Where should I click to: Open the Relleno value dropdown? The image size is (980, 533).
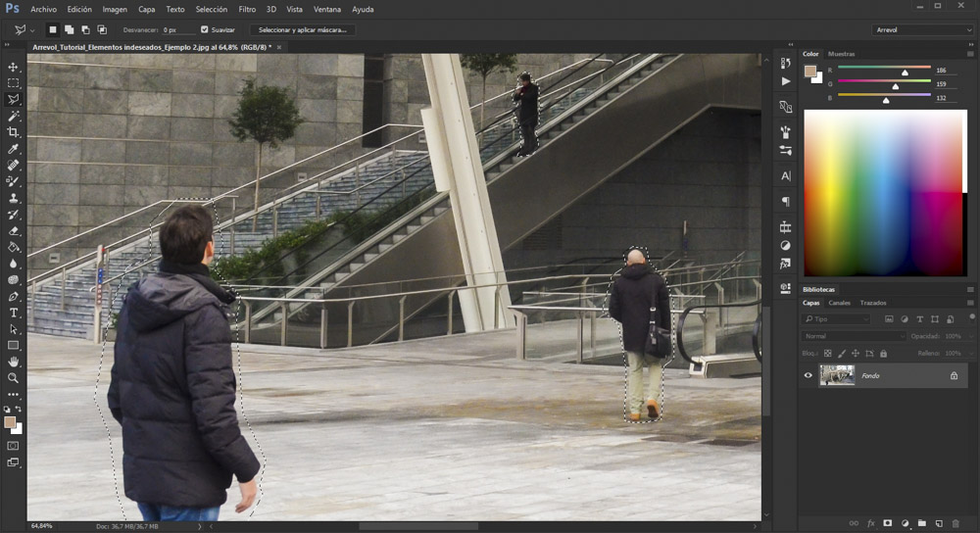(x=970, y=353)
